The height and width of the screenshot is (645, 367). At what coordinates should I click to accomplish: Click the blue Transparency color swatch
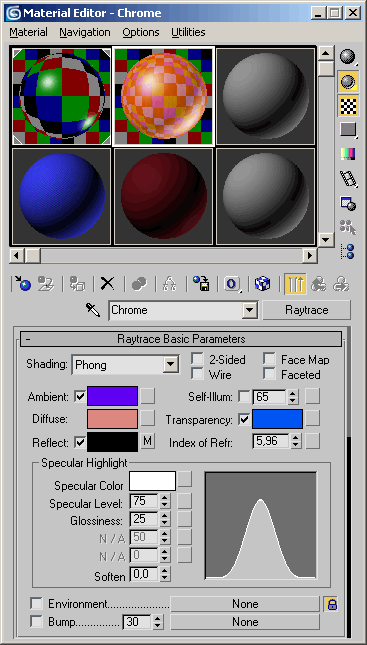(x=277, y=419)
